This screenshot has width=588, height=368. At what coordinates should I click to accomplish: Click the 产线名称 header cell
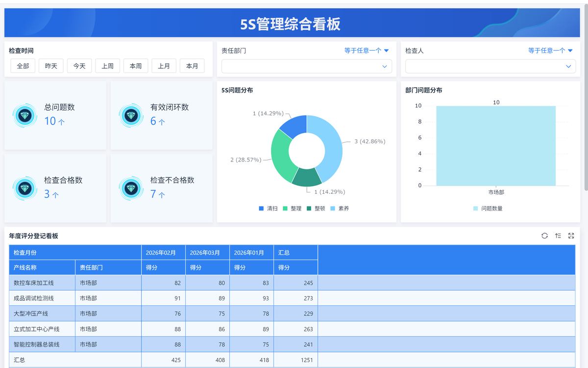point(42,267)
